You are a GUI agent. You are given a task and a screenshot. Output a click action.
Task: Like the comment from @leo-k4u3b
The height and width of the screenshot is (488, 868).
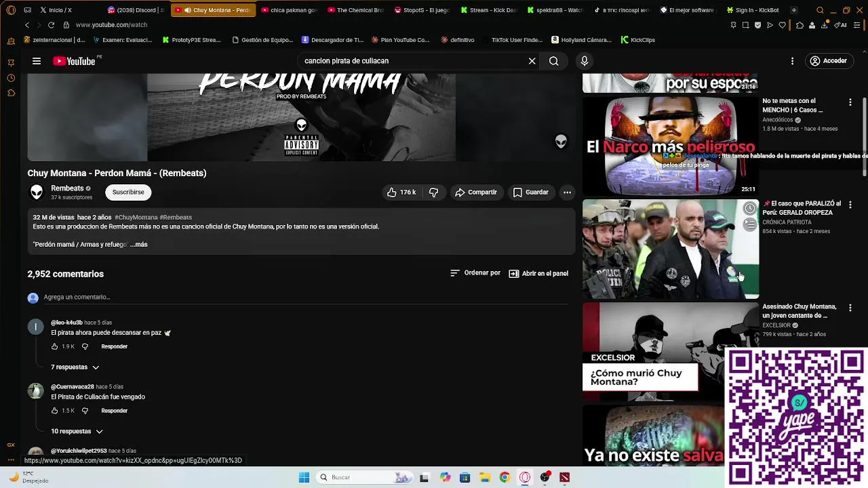55,346
